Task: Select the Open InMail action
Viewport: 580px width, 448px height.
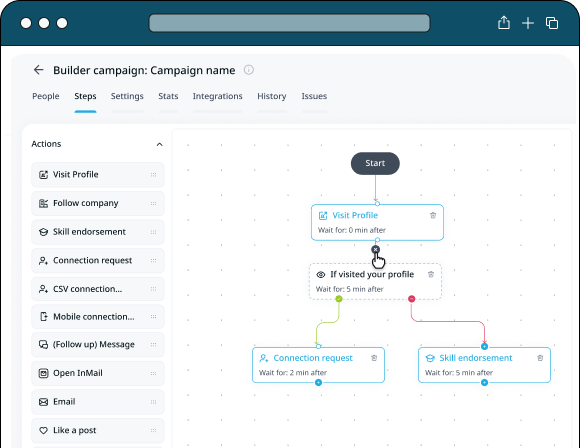Action: pyautogui.click(x=98, y=373)
